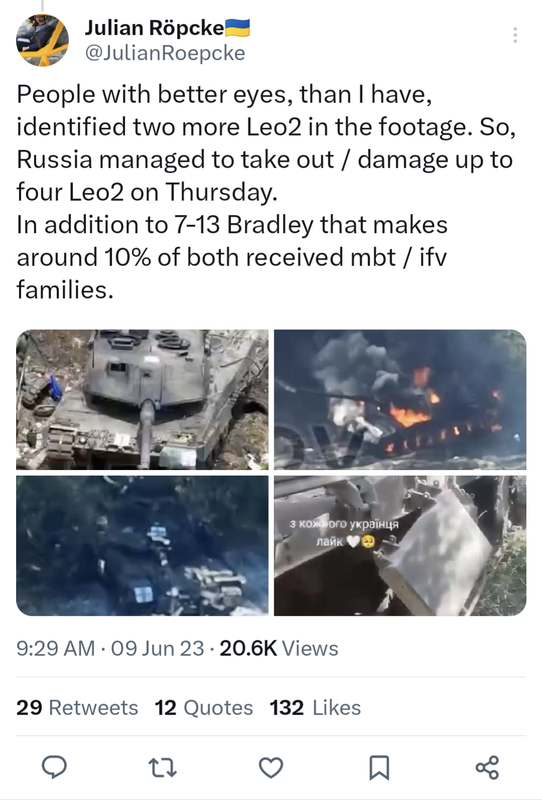The image size is (542, 800).
Task: Open Julian Röpcke's profile avatar
Action: (x=42, y=41)
